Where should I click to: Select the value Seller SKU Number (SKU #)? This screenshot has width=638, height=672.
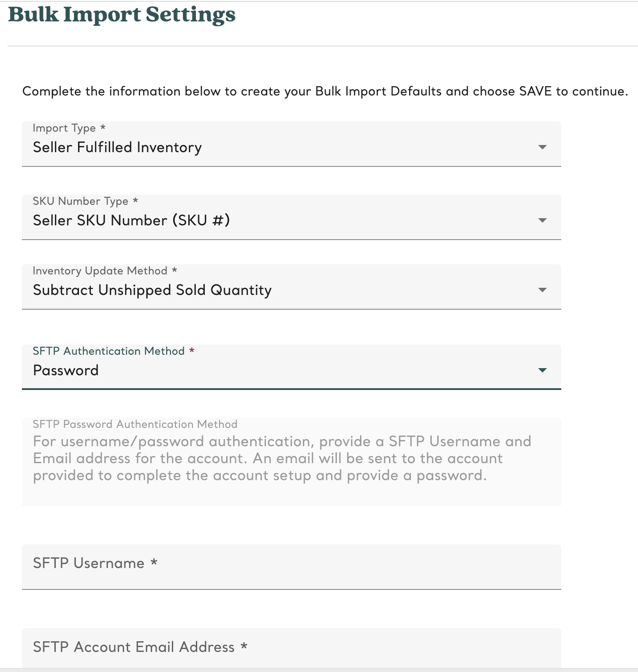click(x=132, y=220)
